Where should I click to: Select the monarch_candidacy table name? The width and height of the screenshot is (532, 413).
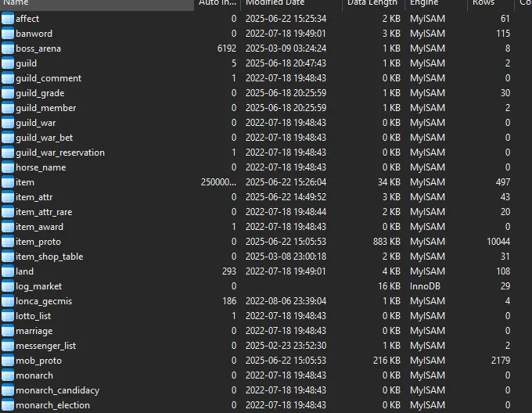point(57,390)
